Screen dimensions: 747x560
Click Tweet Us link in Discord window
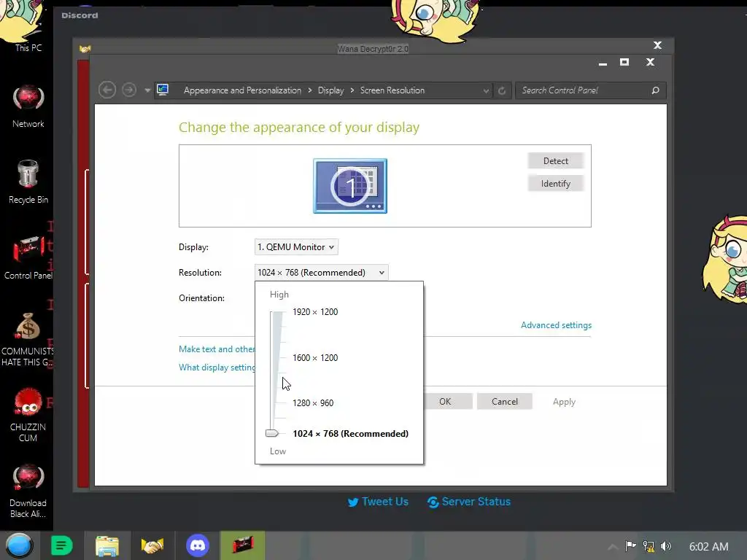tap(378, 502)
